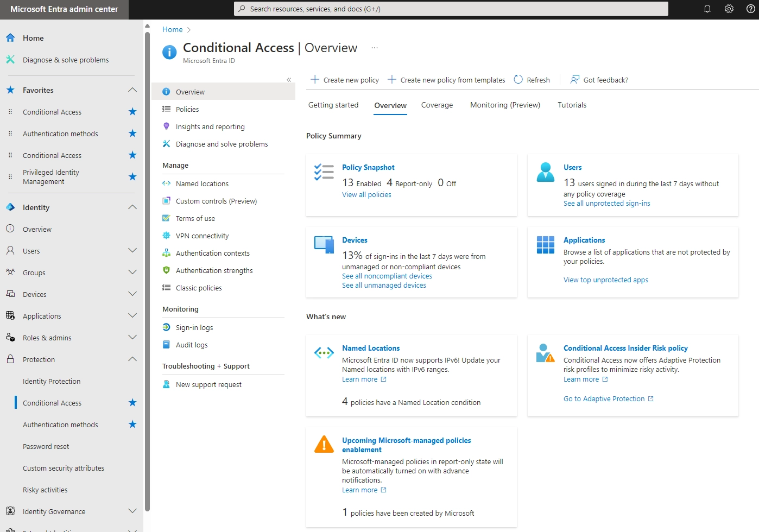This screenshot has width=759, height=532.
Task: Open the Tutorials tab
Action: tap(572, 105)
